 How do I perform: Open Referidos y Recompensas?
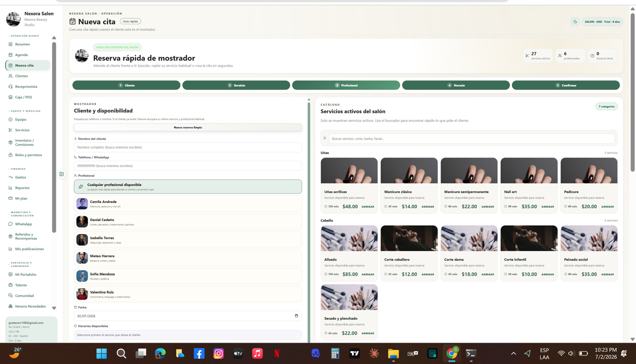(28, 236)
